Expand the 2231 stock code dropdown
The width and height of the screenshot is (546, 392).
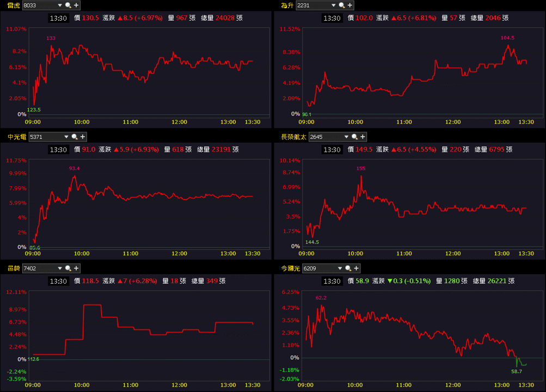coord(334,5)
